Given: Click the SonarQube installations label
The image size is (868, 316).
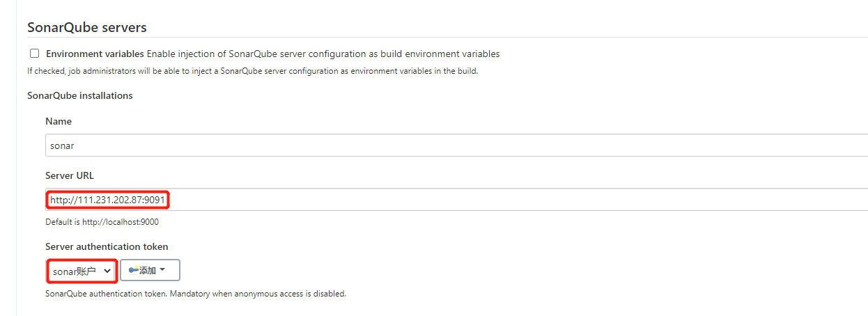Looking at the screenshot, I should (x=80, y=95).
